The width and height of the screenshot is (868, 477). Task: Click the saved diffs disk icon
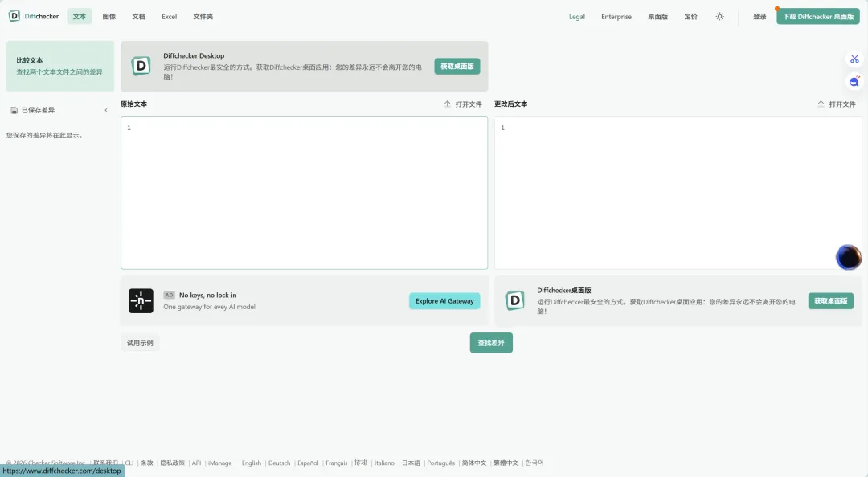pyautogui.click(x=14, y=110)
